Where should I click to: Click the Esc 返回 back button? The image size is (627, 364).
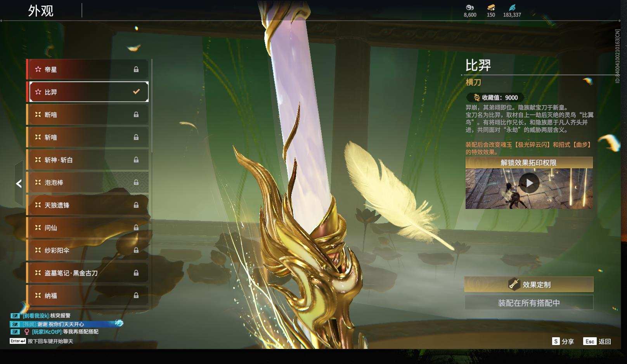pyautogui.click(x=597, y=341)
